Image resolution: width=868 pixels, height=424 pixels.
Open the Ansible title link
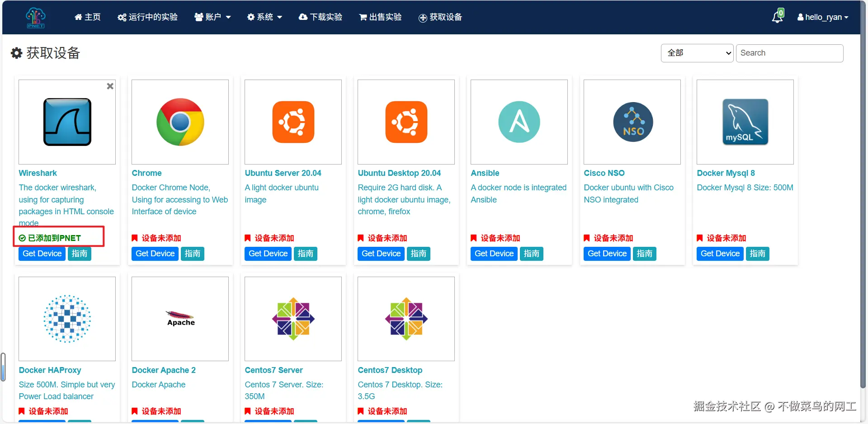click(x=485, y=173)
